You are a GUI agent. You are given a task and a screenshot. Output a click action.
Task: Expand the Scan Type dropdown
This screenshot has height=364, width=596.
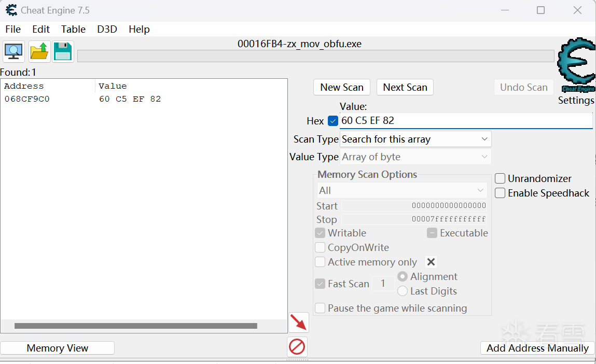coord(415,139)
